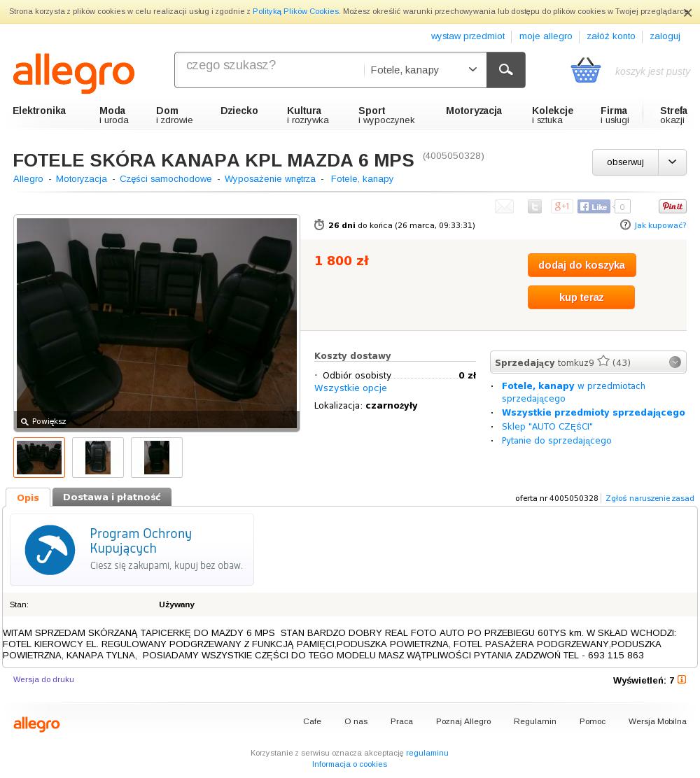Click the kup teraz button
The image size is (700, 778).
click(581, 297)
